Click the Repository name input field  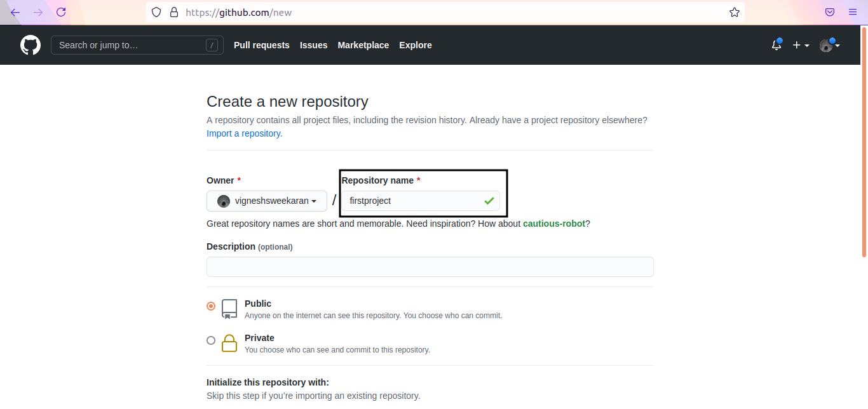click(421, 201)
